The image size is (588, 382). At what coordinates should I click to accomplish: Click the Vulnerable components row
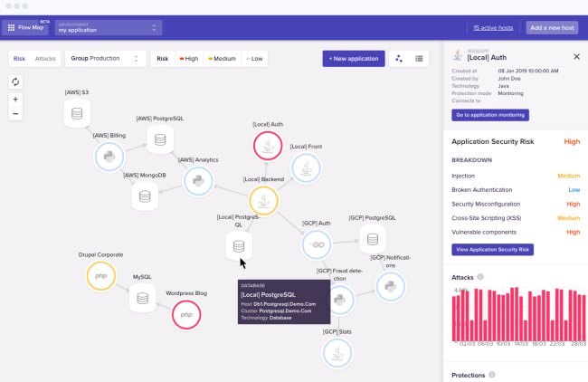pyautogui.click(x=516, y=232)
